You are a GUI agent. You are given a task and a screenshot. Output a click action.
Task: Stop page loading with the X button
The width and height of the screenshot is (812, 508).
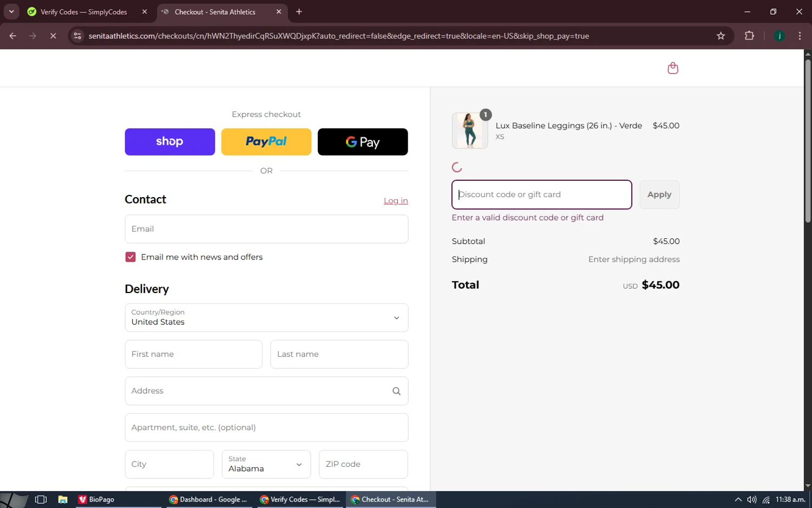(x=53, y=36)
